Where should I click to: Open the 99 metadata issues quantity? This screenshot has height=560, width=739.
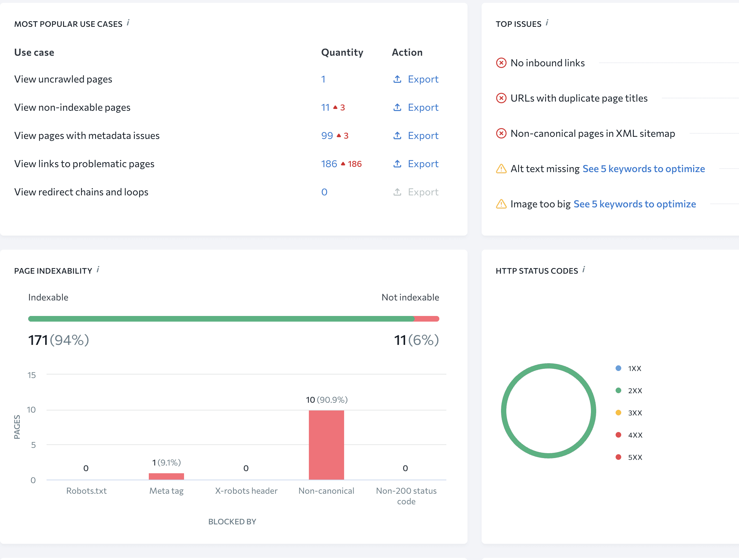point(327,135)
